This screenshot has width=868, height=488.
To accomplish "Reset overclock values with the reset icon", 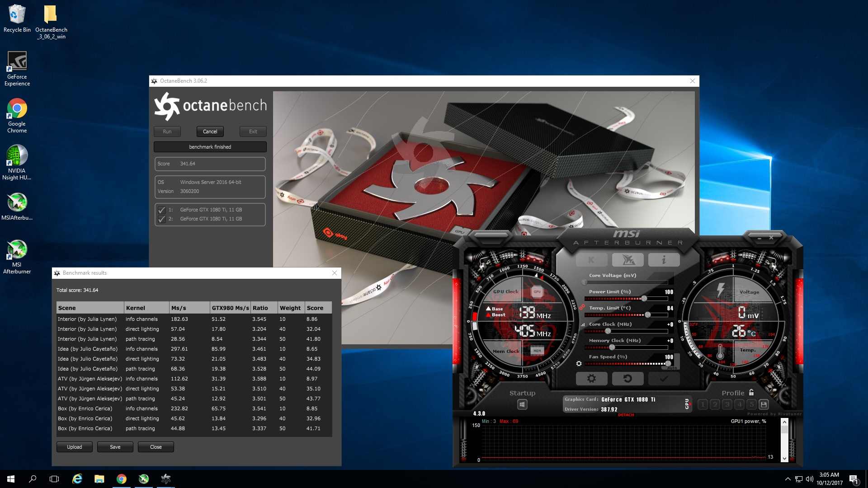I will pyautogui.click(x=627, y=378).
